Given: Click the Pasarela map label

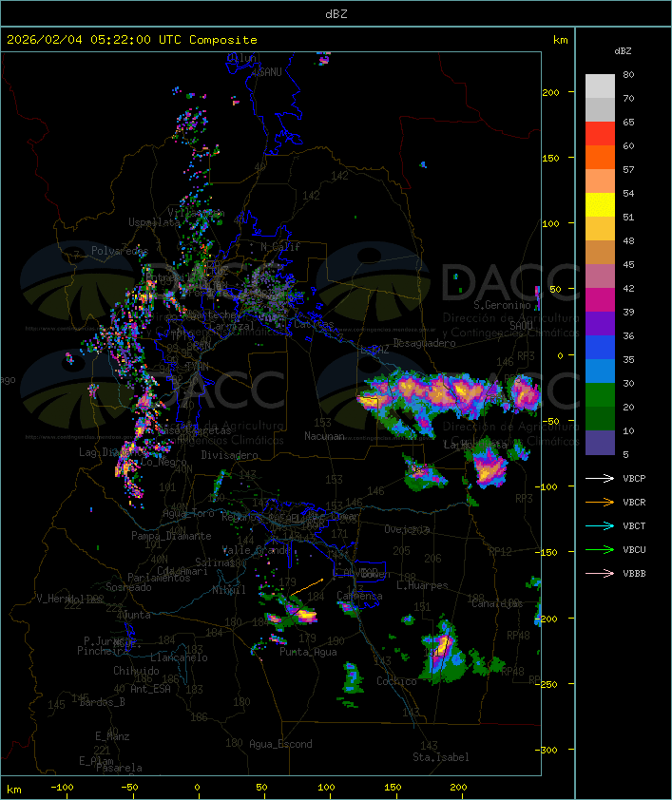Looking at the screenshot, I should pyautogui.click(x=119, y=768).
